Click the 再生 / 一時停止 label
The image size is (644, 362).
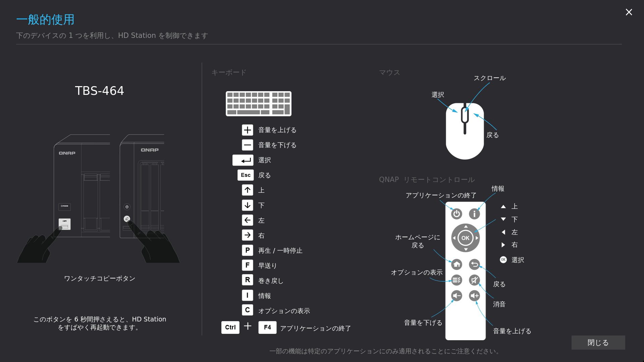280,251
